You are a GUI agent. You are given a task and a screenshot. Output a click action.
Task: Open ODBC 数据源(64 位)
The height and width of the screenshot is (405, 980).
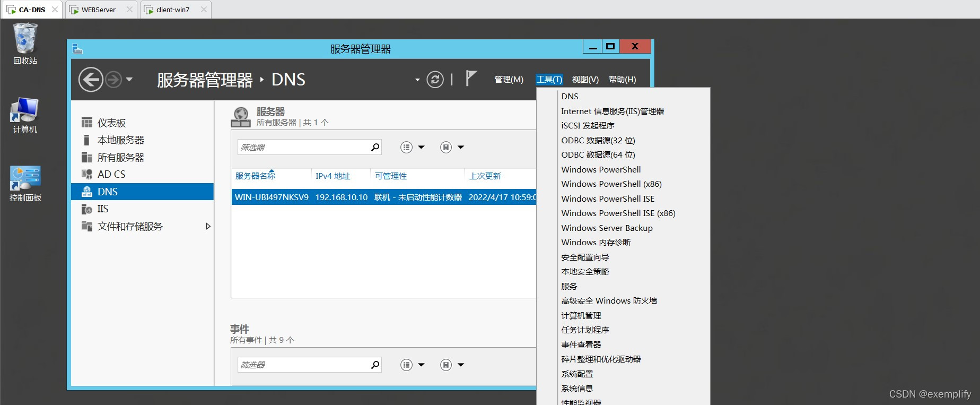598,154
